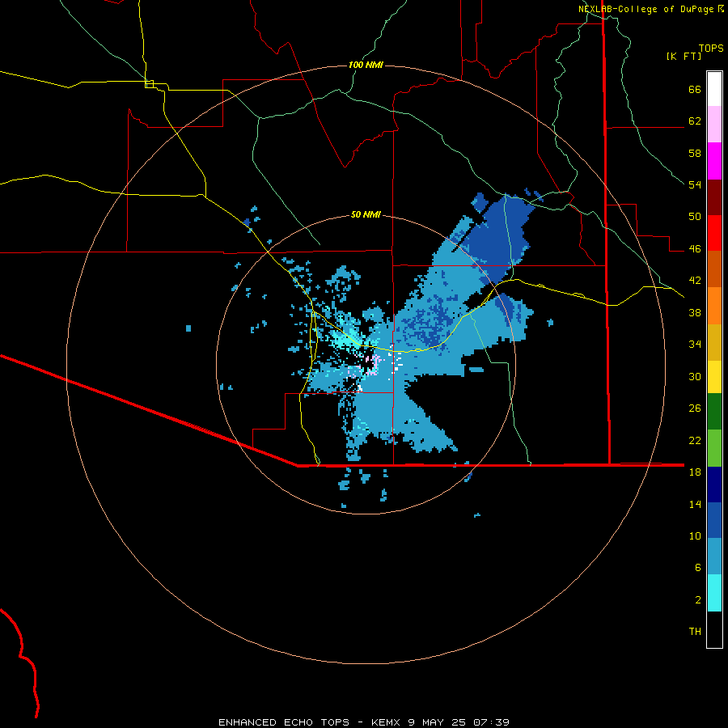The image size is (728, 728).
Task: Click the legend value 18
Action: click(x=695, y=472)
